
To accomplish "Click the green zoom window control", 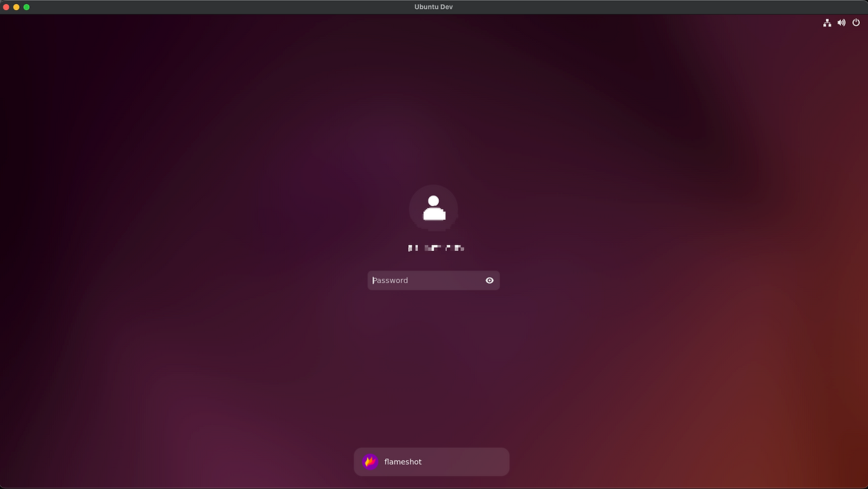I will tap(26, 7).
